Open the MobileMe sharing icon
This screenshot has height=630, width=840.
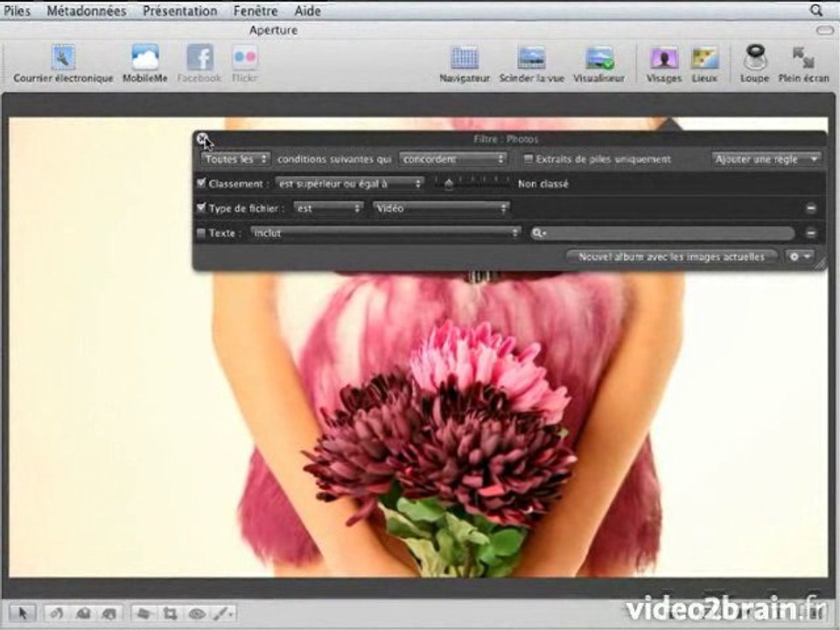(145, 58)
